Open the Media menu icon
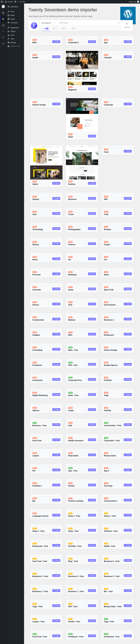This screenshot has width=140, height=644. tap(9, 15)
